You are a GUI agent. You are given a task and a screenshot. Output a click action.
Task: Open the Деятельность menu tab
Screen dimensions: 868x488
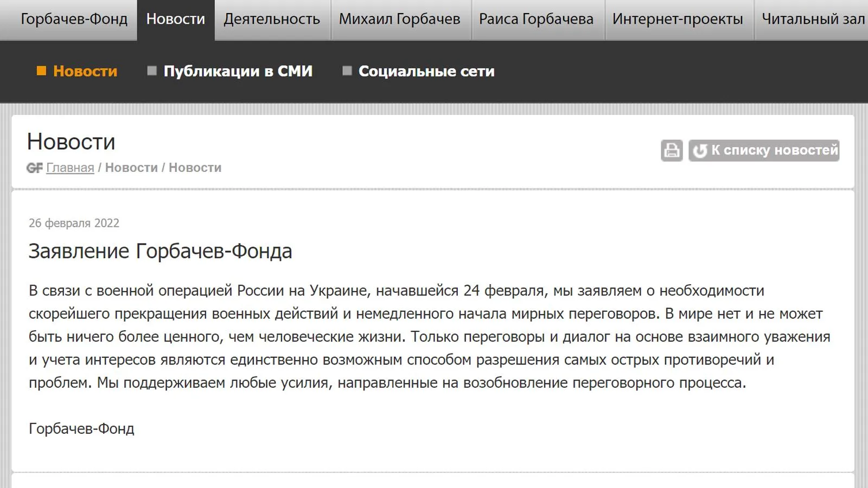tap(272, 20)
